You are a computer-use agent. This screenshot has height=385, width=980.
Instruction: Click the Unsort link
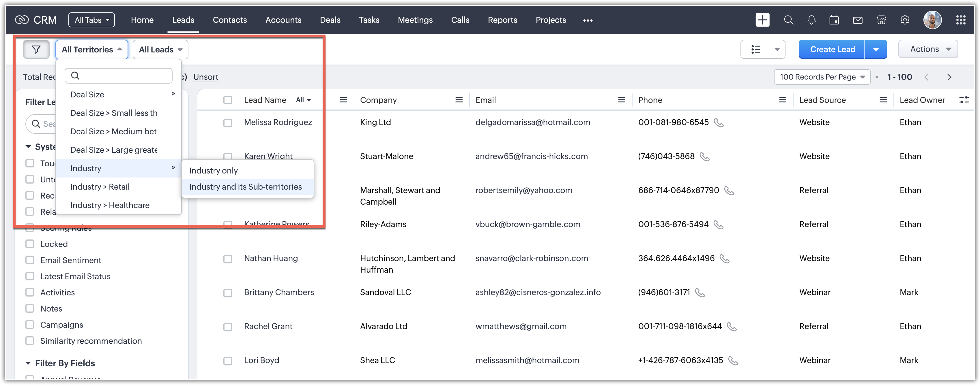coord(205,77)
